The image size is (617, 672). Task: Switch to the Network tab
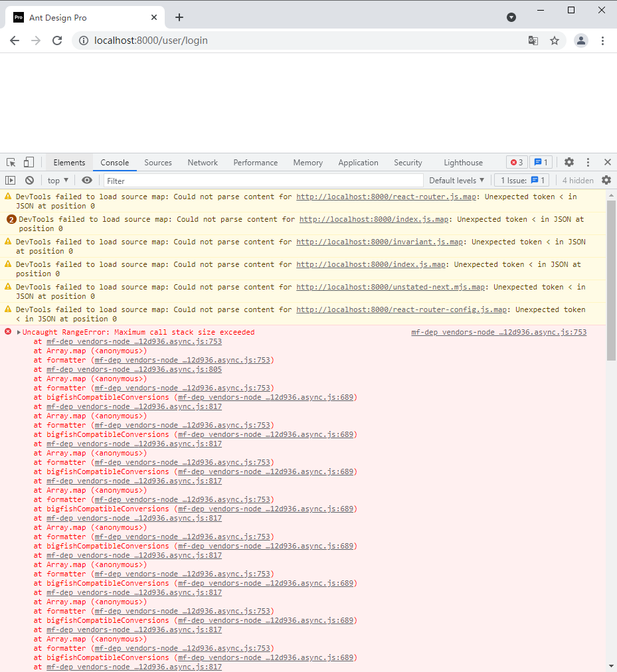(202, 162)
